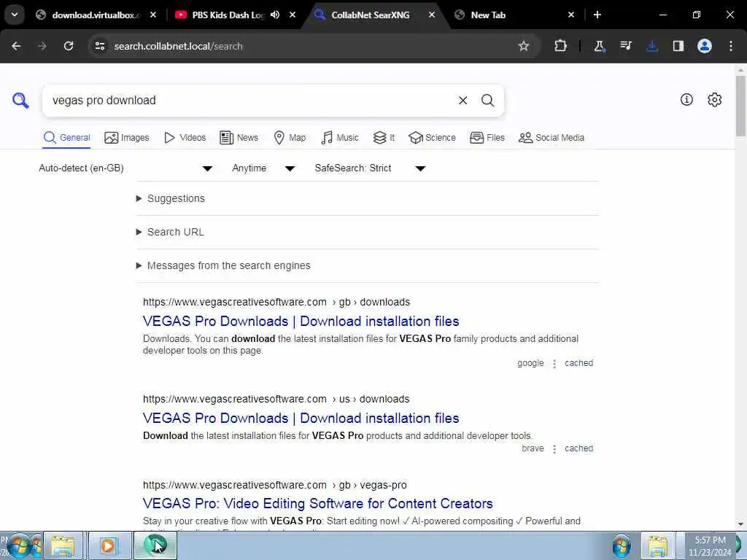Open SearXNG preferences gear
The width and height of the screenshot is (747, 560).
(715, 99)
